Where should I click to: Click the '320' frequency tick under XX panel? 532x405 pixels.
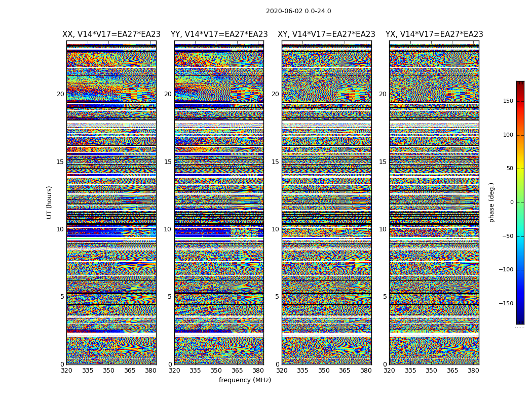[x=67, y=371]
